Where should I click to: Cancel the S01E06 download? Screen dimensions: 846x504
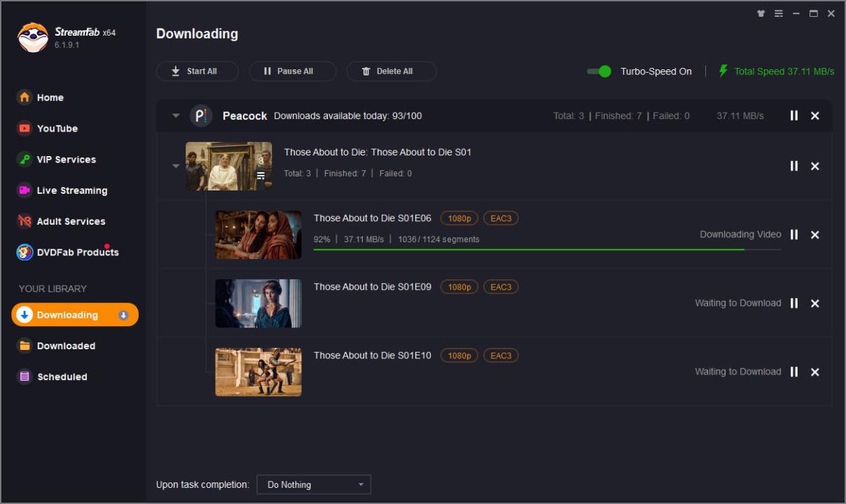815,234
